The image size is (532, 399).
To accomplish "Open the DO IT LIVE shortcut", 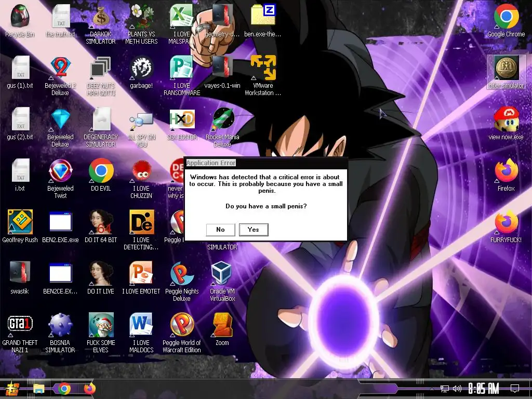I will tap(101, 277).
